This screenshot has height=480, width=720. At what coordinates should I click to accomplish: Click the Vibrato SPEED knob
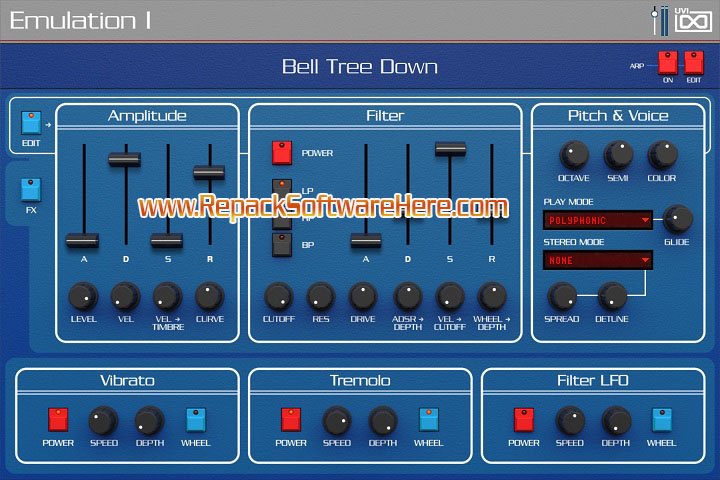point(103,420)
